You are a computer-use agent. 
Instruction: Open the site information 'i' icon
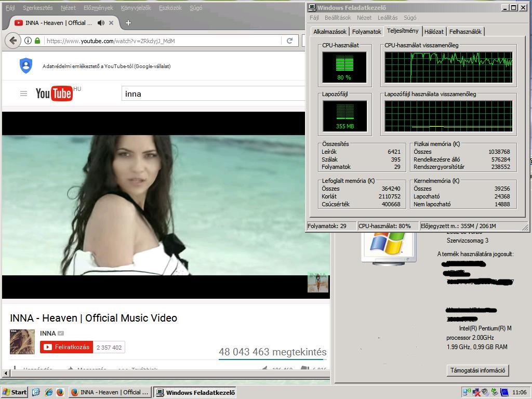click(28, 41)
